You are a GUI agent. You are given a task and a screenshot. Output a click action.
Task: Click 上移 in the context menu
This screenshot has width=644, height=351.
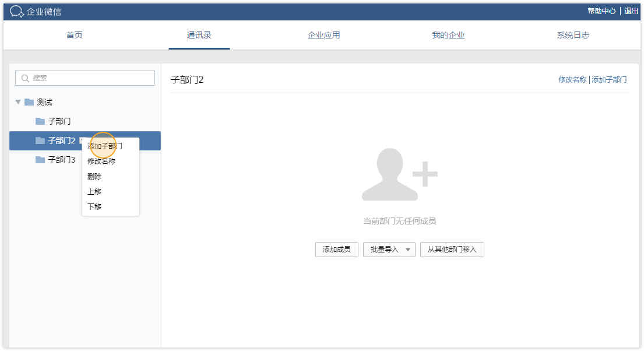coord(94,191)
